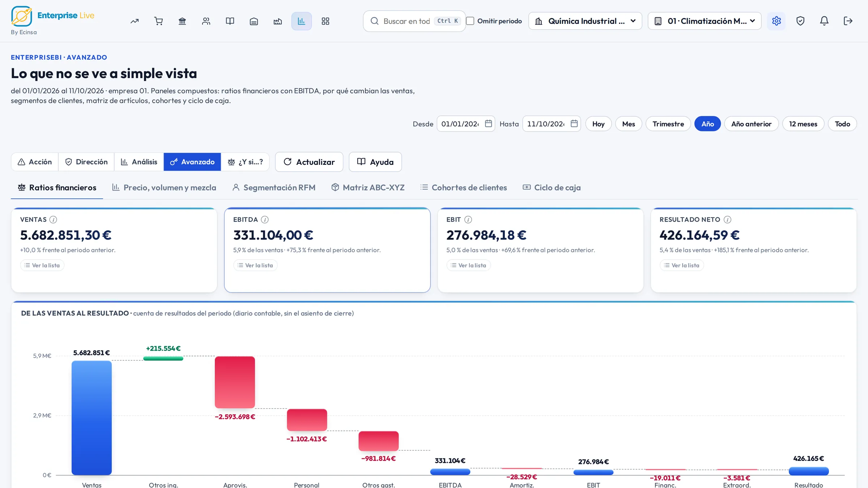The image size is (868, 488).
Task: Expand the 01 · Climatización company dropdown
Action: (x=705, y=21)
